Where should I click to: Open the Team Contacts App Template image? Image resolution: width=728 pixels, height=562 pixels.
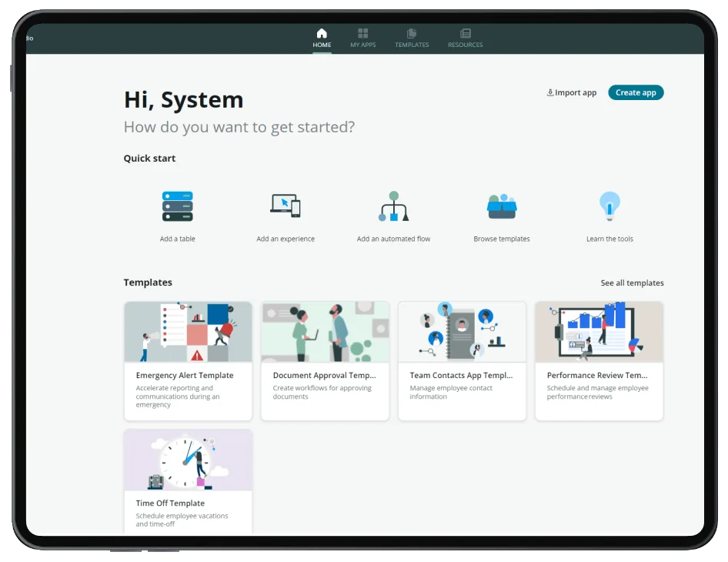462,332
